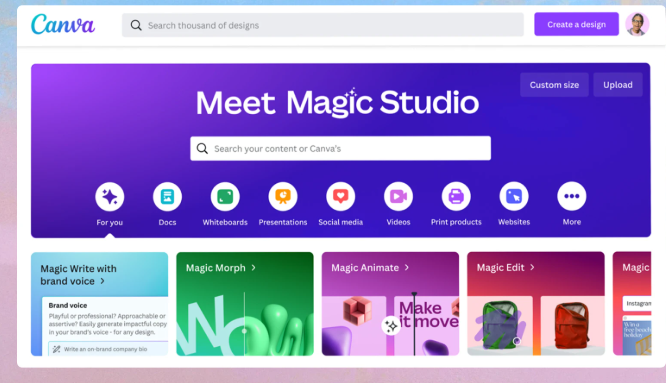The image size is (666, 383).
Task: Click the Upload button
Action: (x=618, y=85)
